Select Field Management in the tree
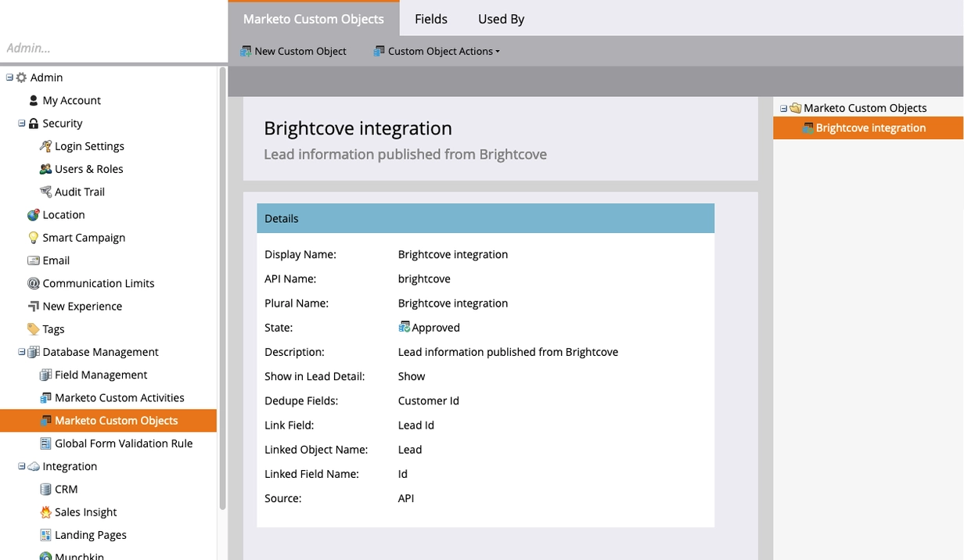964x560 pixels. pos(101,375)
